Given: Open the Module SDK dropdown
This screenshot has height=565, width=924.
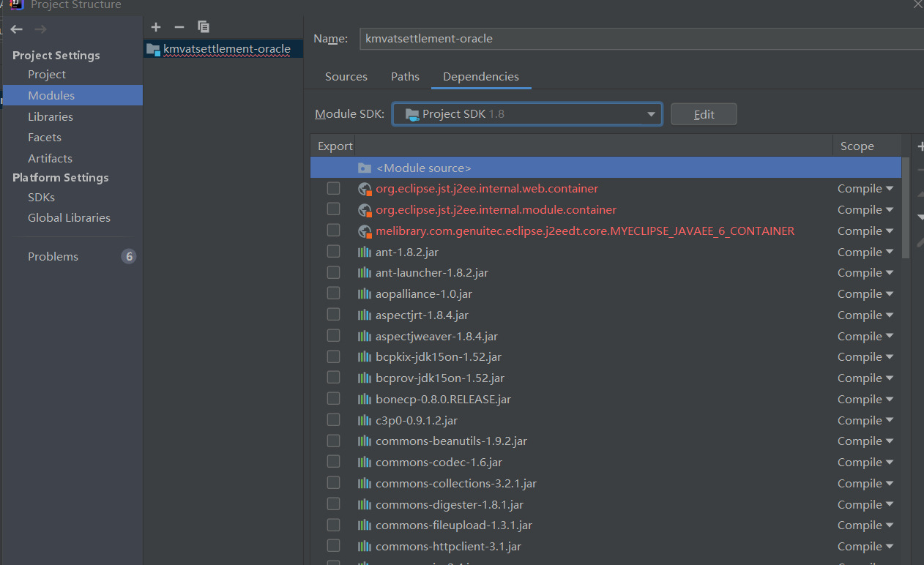Looking at the screenshot, I should (x=527, y=114).
